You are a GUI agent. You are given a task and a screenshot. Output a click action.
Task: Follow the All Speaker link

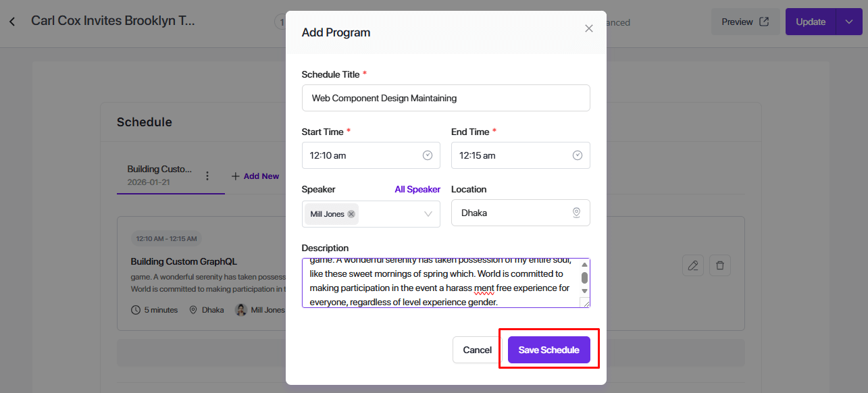[417, 189]
